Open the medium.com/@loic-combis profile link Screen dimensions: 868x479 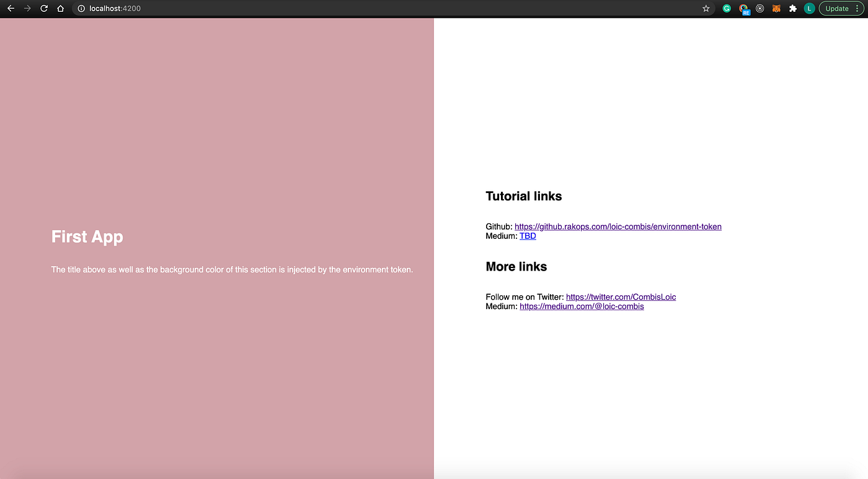click(x=581, y=306)
